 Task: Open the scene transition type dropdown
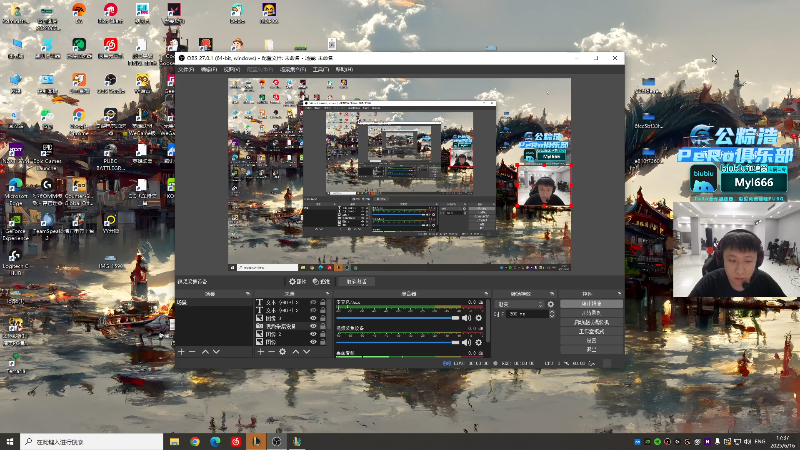click(520, 304)
